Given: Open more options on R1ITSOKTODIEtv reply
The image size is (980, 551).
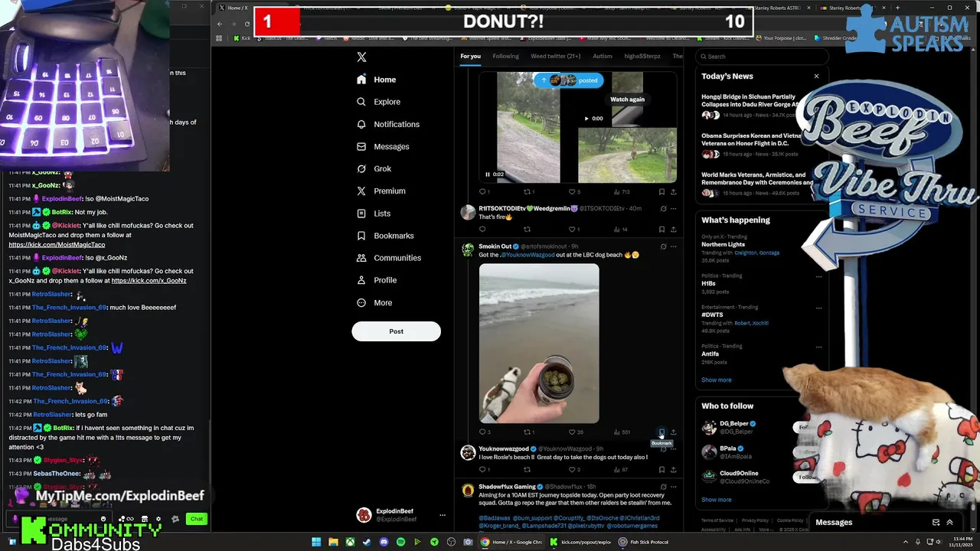Looking at the screenshot, I should (673, 208).
